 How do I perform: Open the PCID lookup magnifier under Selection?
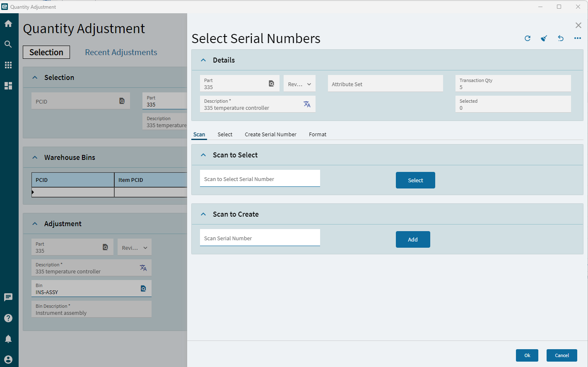122,101
